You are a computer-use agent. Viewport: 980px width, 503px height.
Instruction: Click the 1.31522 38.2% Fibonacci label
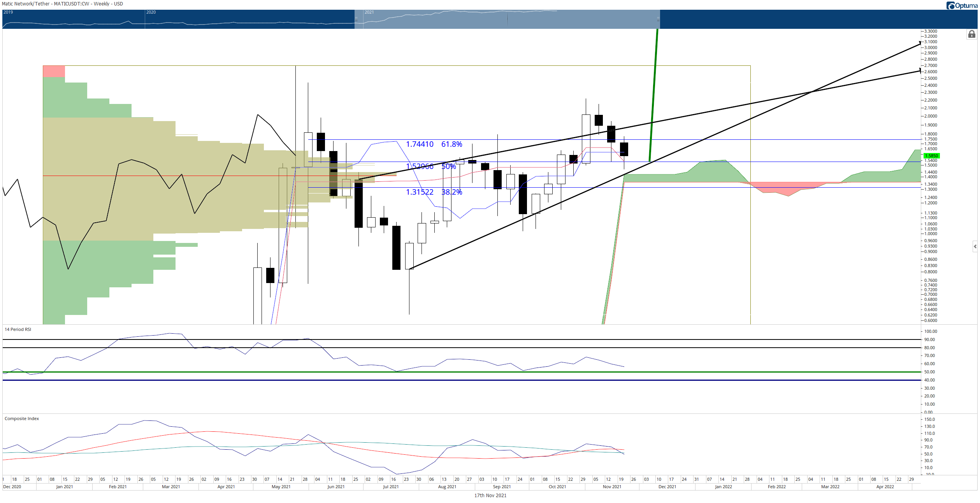pyautogui.click(x=434, y=192)
